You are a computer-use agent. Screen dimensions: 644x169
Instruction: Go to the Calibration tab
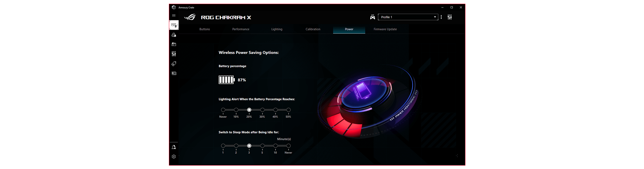(x=313, y=29)
